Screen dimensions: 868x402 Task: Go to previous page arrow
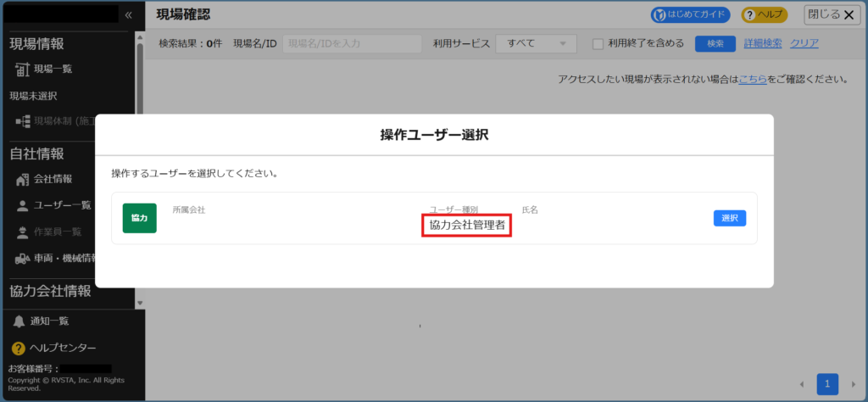[x=801, y=384]
